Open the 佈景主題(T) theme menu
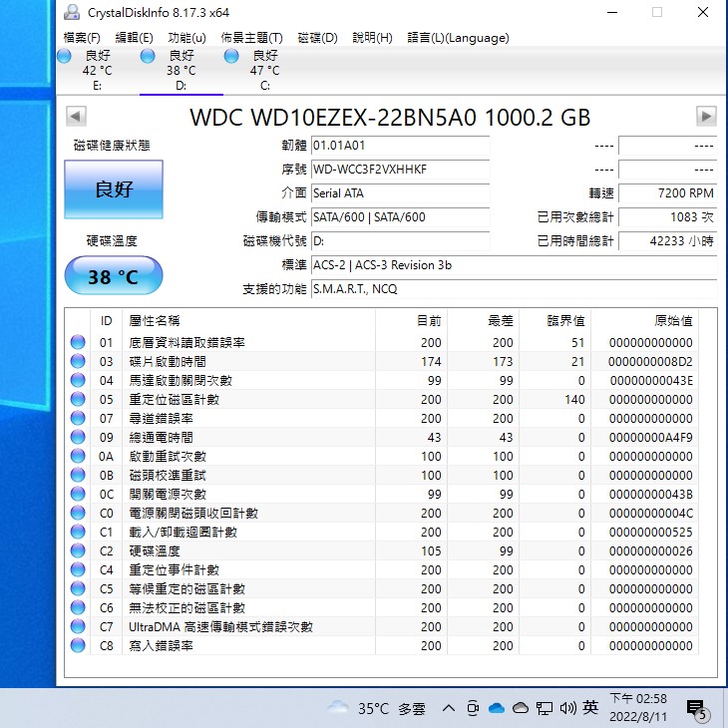 tap(251, 38)
